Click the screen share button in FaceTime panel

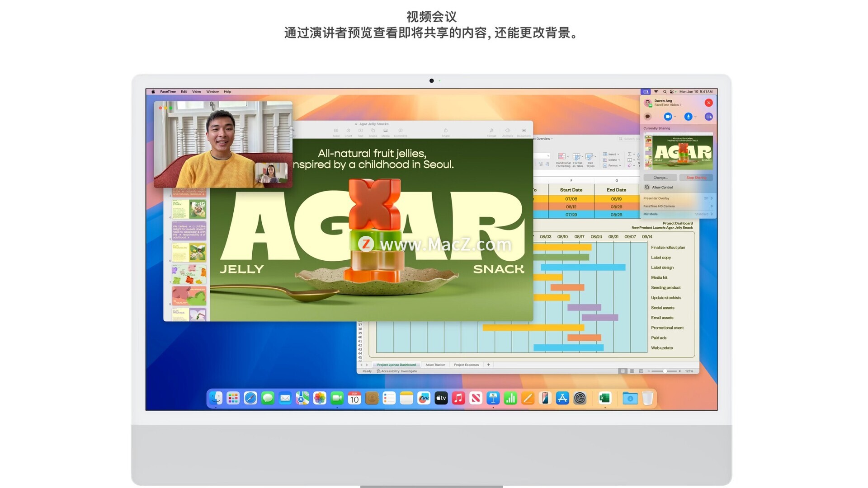(x=708, y=117)
